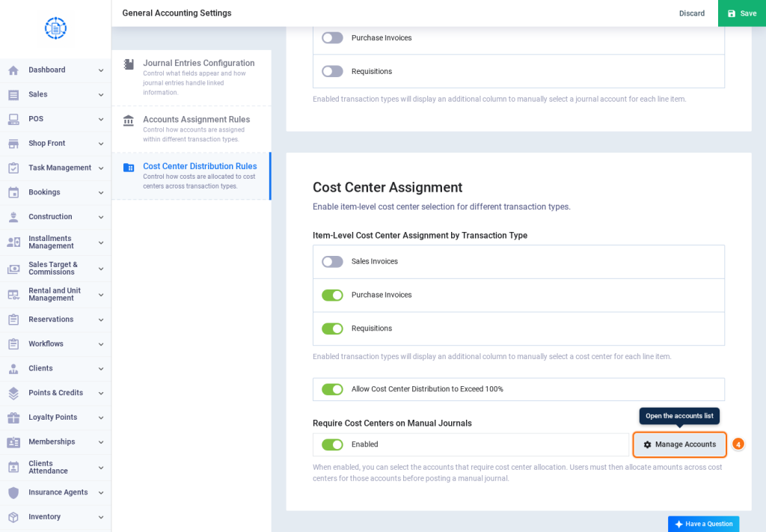Toggle Require Cost Centers Enabled switch
This screenshot has width=766, height=532.
pos(332,444)
